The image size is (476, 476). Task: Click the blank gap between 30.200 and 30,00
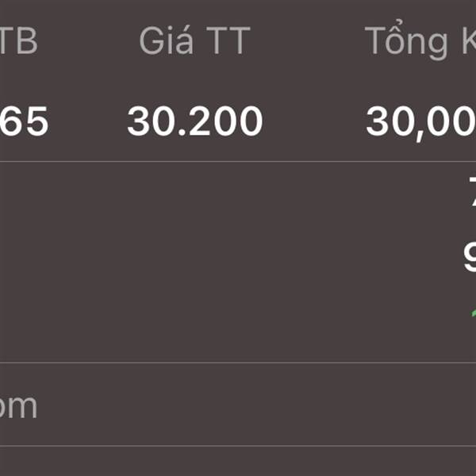[x=314, y=121]
